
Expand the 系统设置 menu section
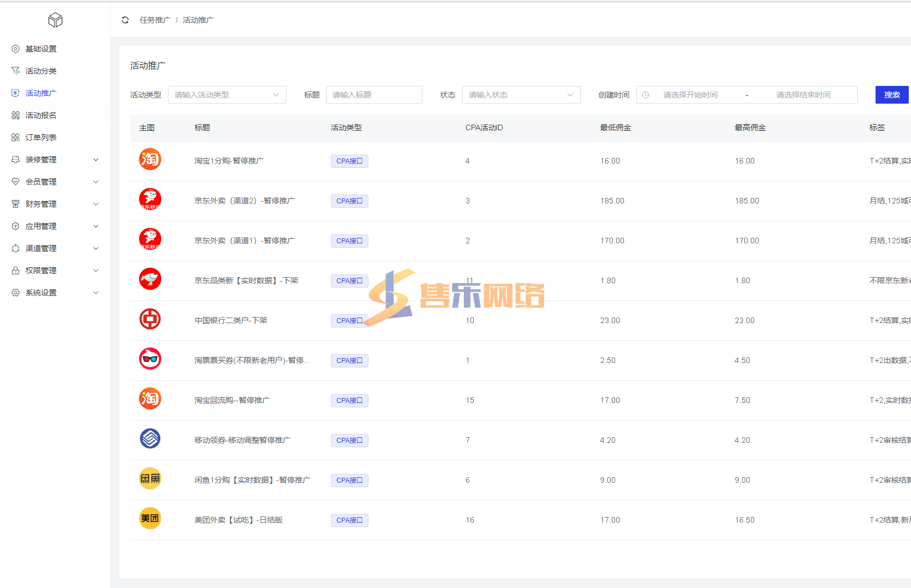coord(55,293)
